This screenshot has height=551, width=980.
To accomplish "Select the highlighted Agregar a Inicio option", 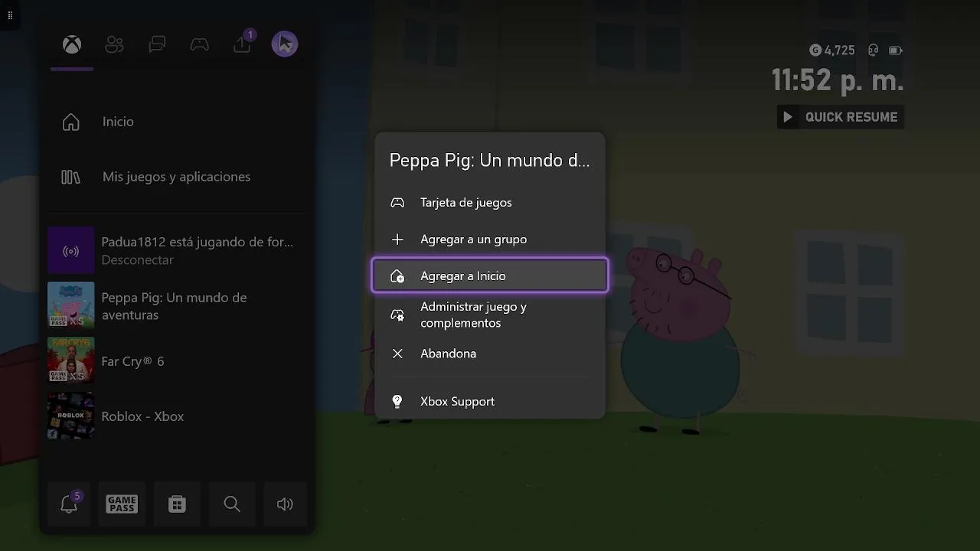I will tap(490, 275).
